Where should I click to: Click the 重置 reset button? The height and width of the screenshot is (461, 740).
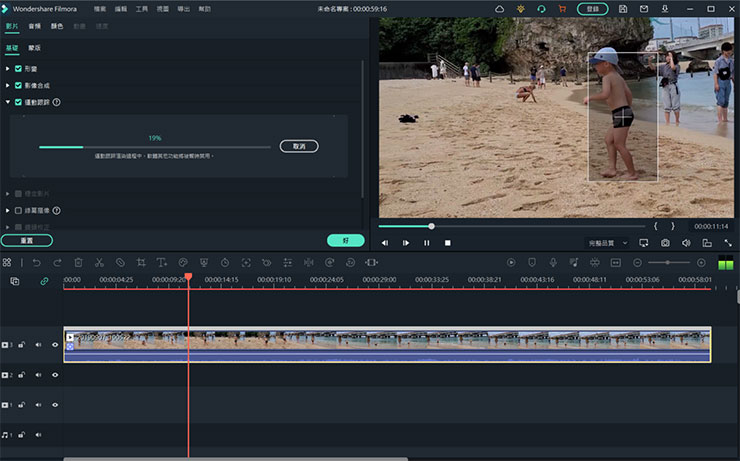point(27,240)
